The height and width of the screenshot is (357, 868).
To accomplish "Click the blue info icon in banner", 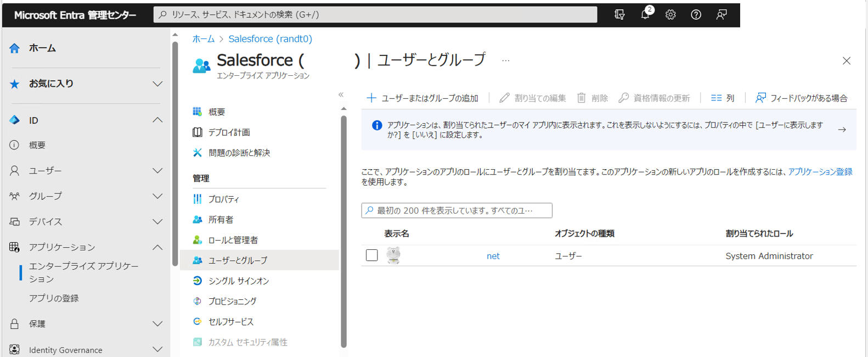I will (x=377, y=125).
